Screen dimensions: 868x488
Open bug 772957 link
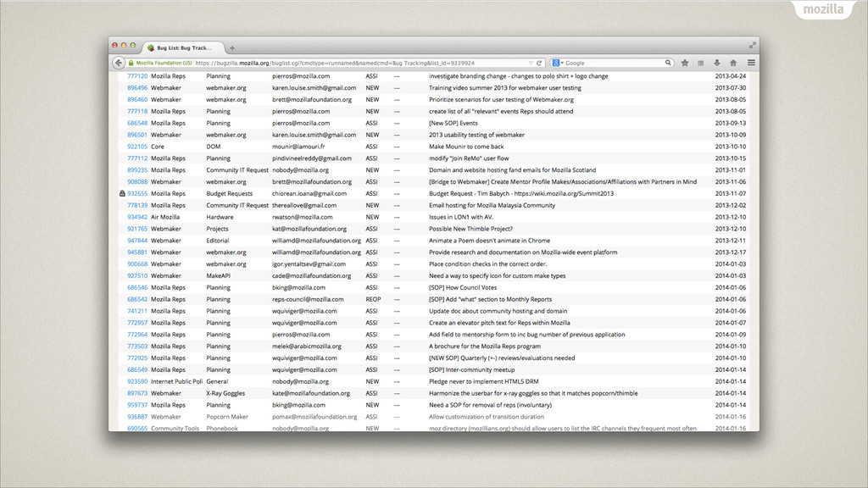point(137,323)
